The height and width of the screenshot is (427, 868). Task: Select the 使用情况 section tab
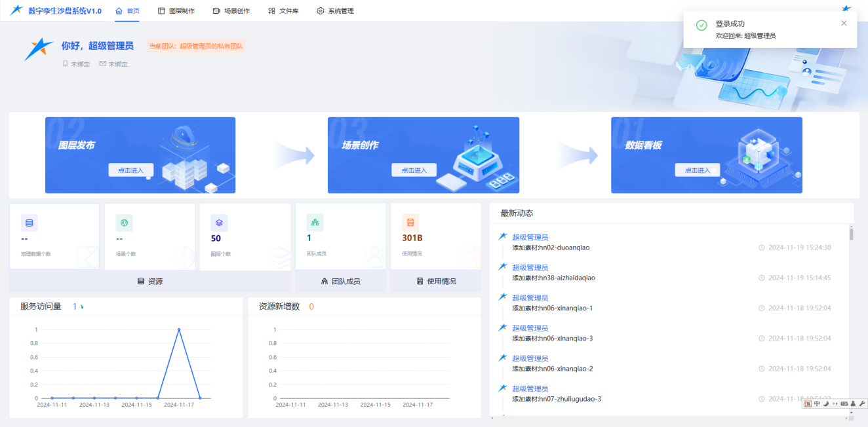[436, 281]
